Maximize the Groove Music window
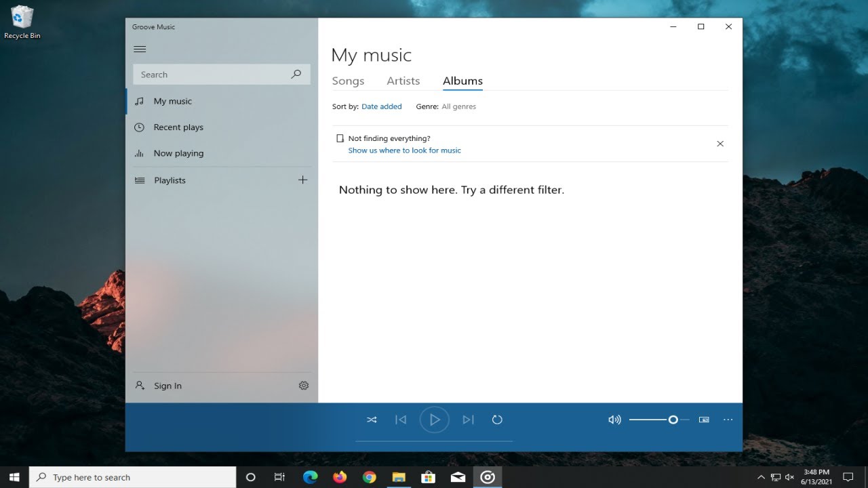 (701, 26)
